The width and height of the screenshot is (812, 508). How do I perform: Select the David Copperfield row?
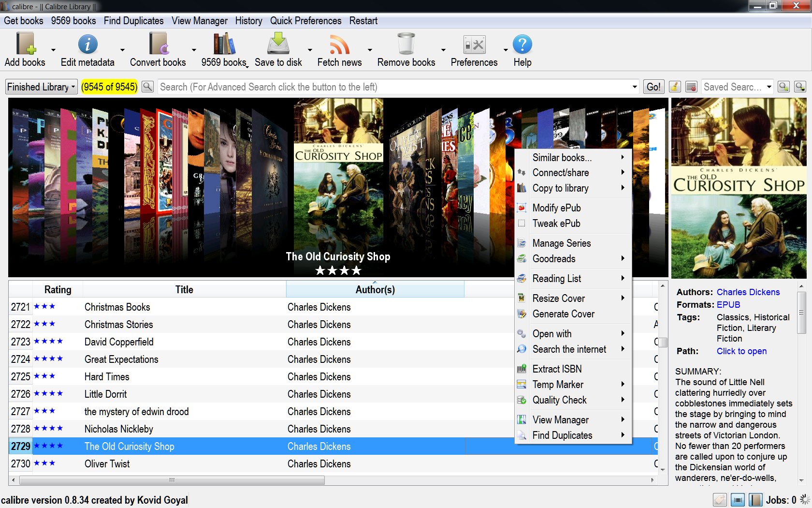(333, 342)
